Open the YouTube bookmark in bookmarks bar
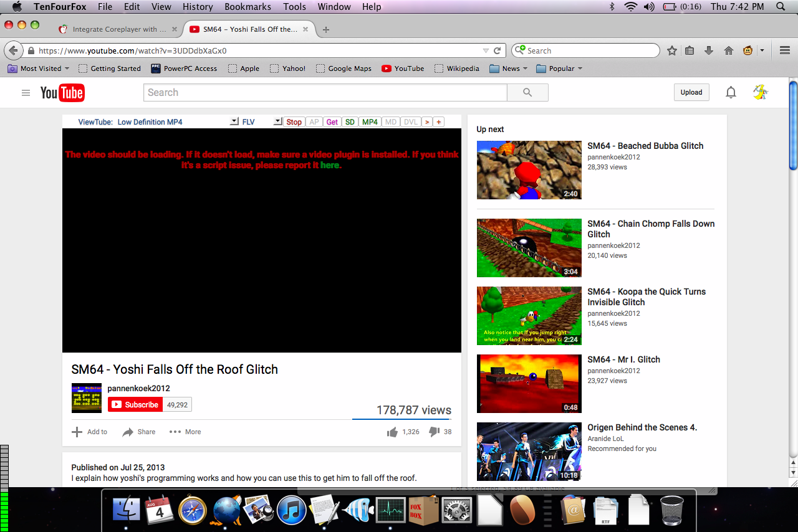The height and width of the screenshot is (532, 798). pyautogui.click(x=403, y=69)
